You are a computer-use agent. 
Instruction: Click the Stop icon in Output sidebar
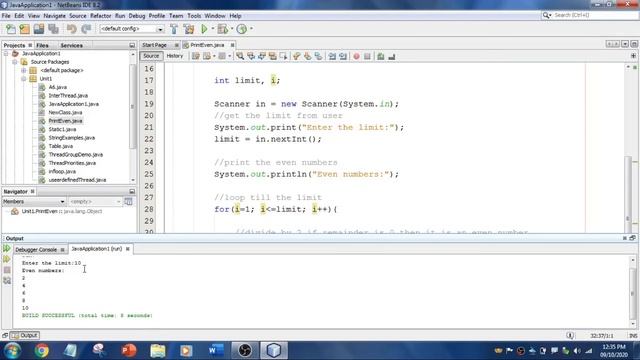pyautogui.click(x=7, y=270)
